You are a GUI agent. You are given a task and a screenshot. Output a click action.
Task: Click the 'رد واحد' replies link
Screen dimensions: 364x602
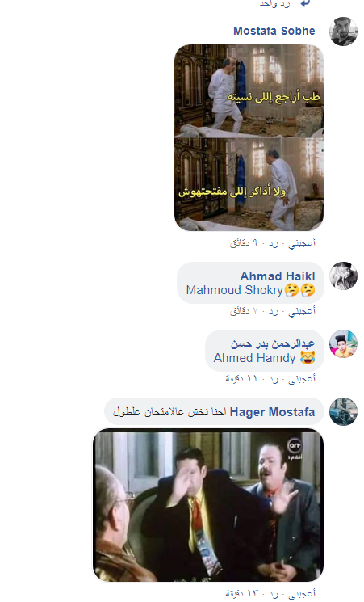275,3
